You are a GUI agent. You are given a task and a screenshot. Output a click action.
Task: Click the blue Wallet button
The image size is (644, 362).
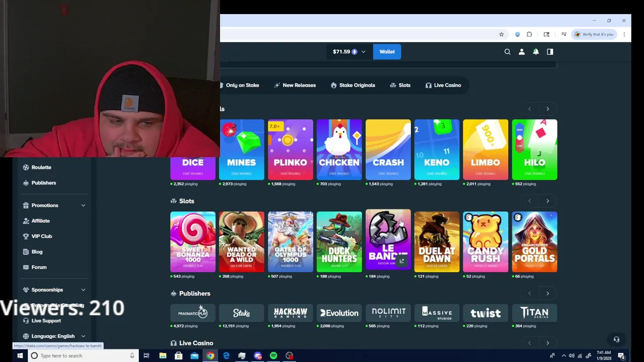coord(387,51)
